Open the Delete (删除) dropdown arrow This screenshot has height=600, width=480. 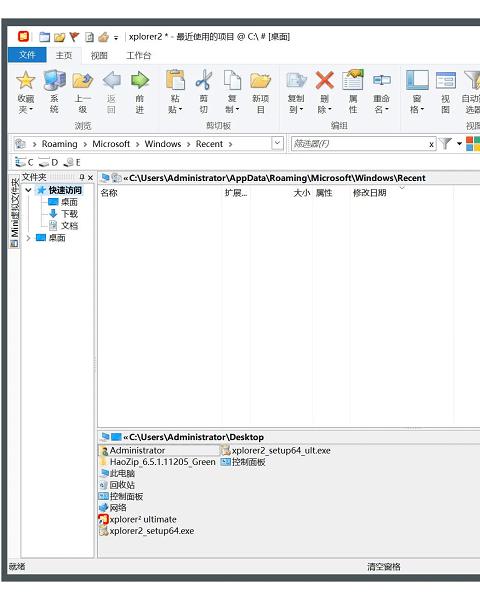329,109
